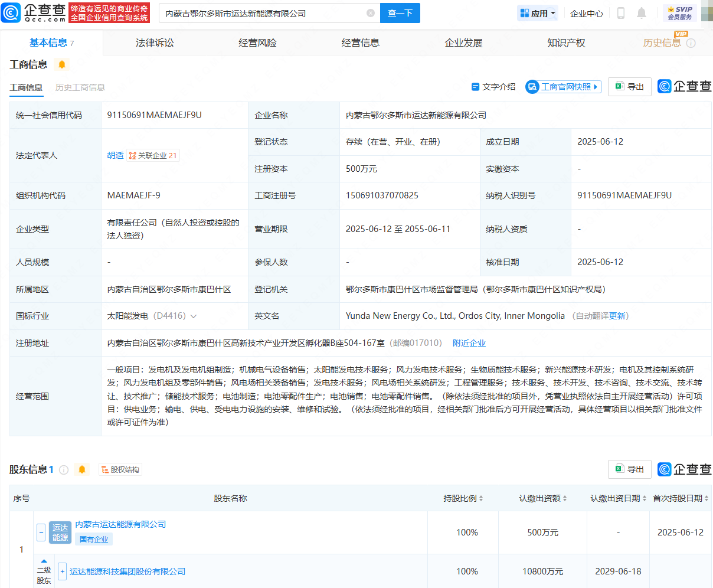Open the 附近企业 nearby companies link
The height and width of the screenshot is (588, 713).
(x=469, y=343)
